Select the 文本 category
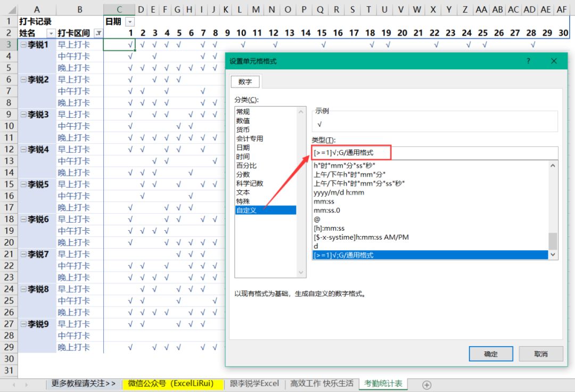Screen dimensions: 575x392 click(x=243, y=192)
